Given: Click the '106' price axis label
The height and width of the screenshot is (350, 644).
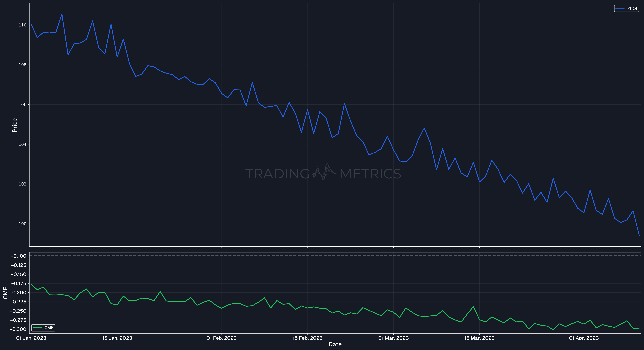Looking at the screenshot, I should 23,105.
